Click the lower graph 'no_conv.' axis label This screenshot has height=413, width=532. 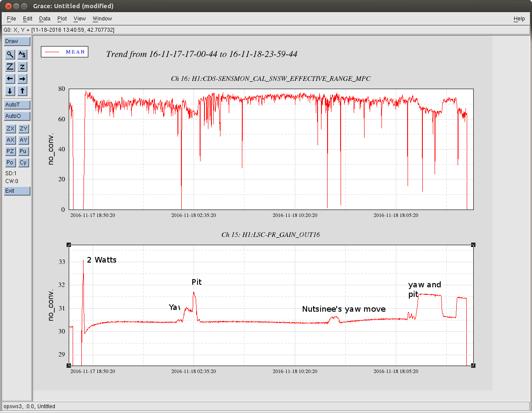coord(51,304)
